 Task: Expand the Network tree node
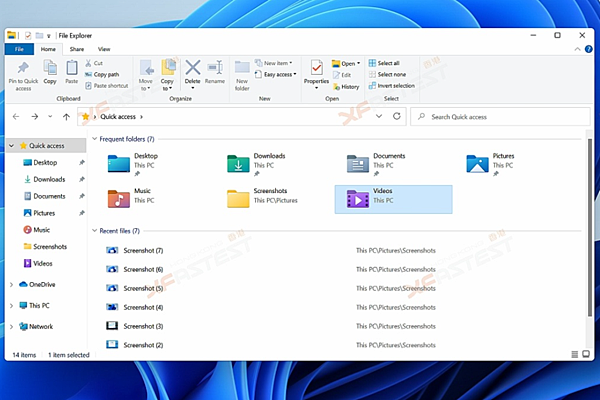pyautogui.click(x=11, y=327)
